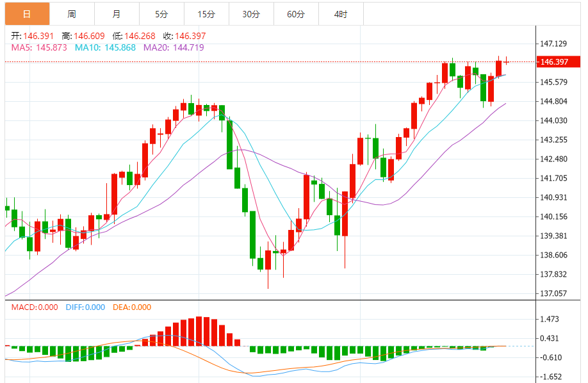Image resolution: width=588 pixels, height=383 pixels.
Task: Click the 低: 146.268 low value
Action: click(x=134, y=36)
